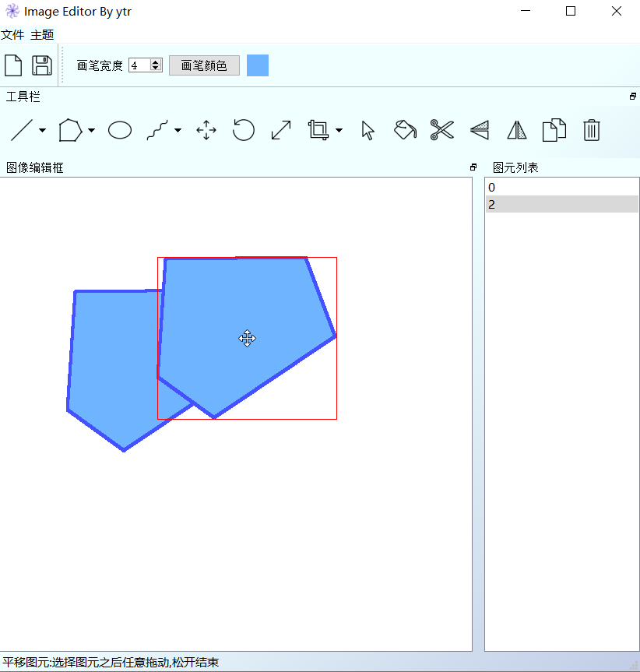This screenshot has height=672, width=640.
Task: Click the toolbar drag handle dotted grip
Action: pyautogui.click(x=62, y=65)
